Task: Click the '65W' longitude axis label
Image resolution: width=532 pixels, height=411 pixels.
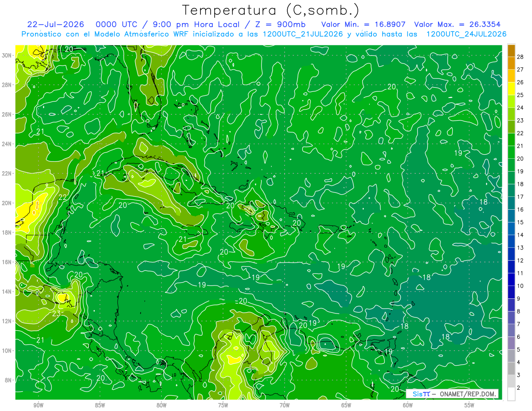Action: [x=346, y=405]
